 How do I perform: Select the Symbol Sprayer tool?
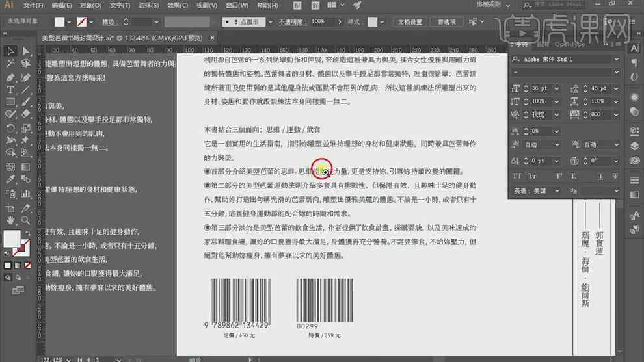click(x=10, y=193)
